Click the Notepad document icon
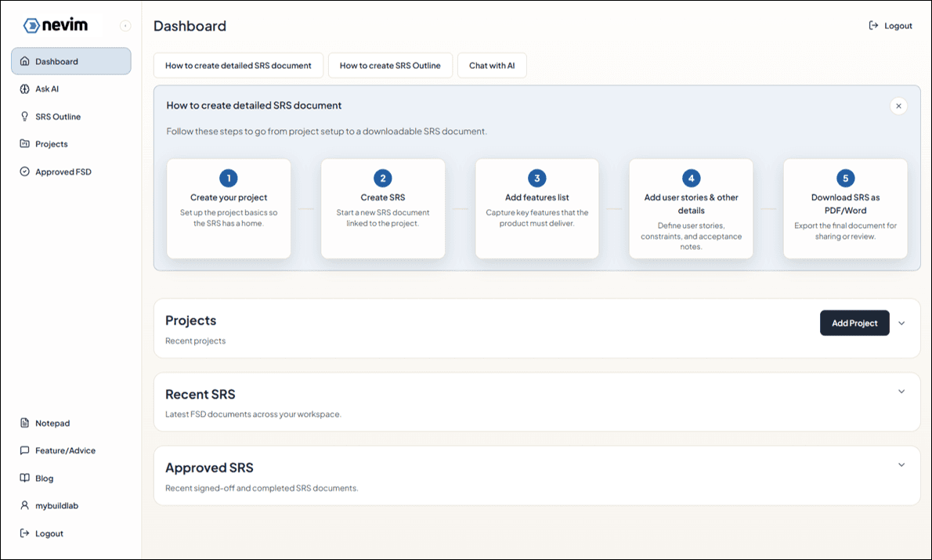 coord(24,423)
